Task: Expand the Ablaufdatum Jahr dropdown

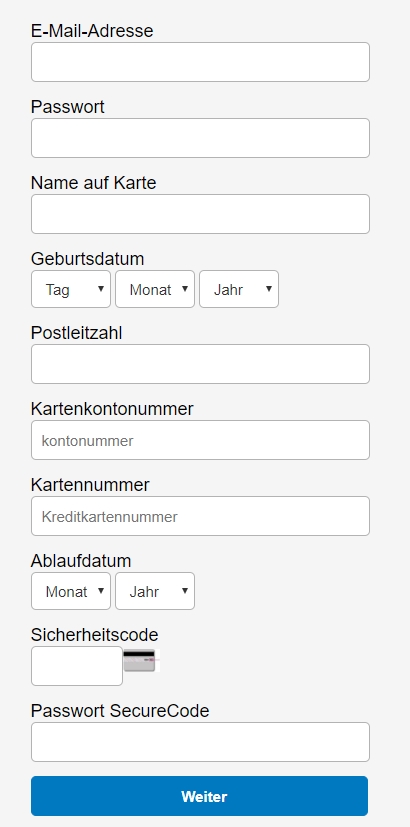Action: 155,591
